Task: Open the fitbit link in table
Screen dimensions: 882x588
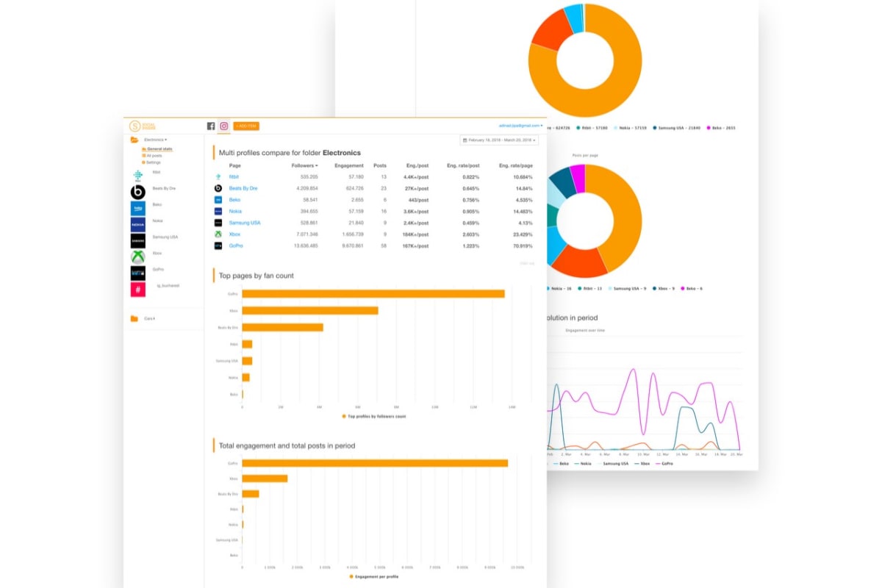Action: click(x=234, y=176)
